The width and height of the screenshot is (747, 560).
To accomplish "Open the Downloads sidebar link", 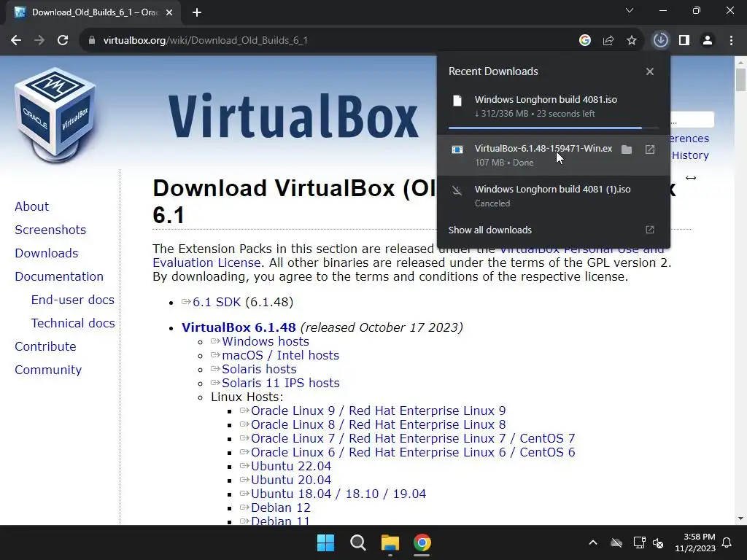I will 46,253.
